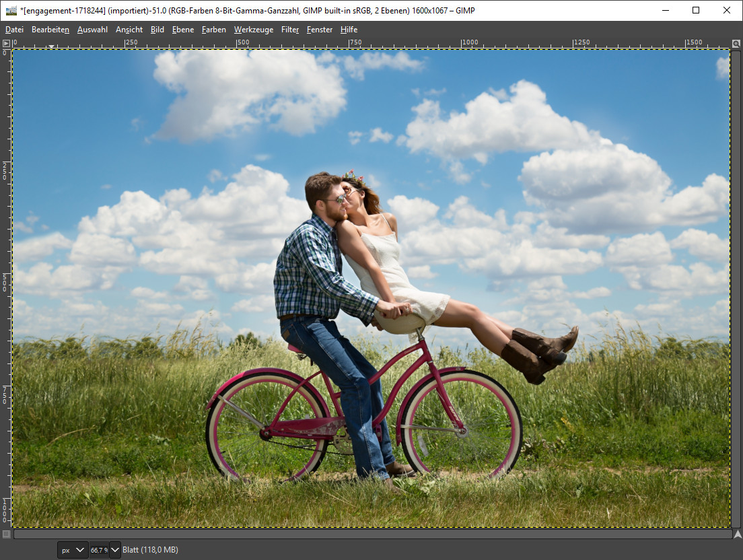Image resolution: width=743 pixels, height=560 pixels.
Task: Open the Auswahl menu
Action: (x=92, y=30)
